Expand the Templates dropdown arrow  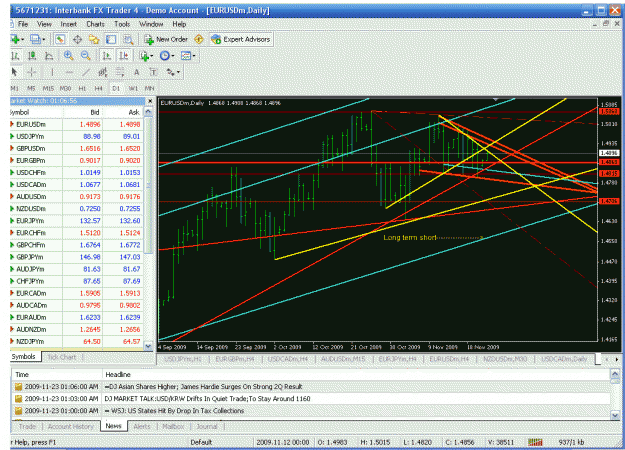(194, 56)
